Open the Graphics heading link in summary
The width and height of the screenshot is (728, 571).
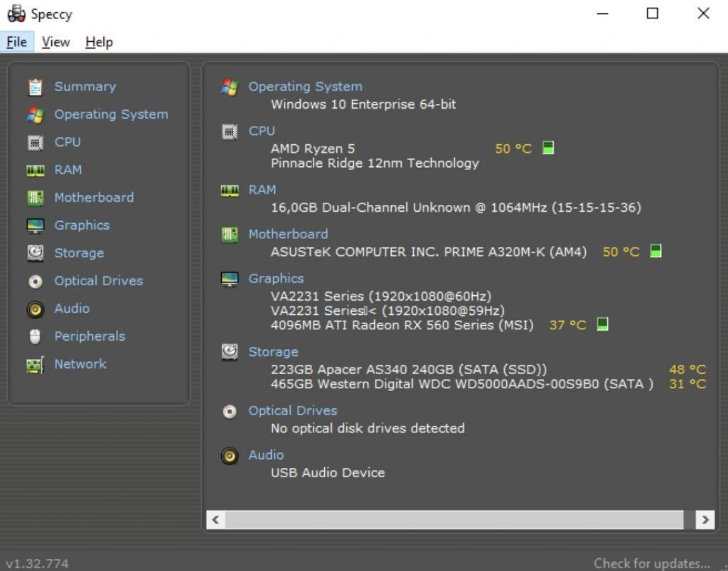pos(276,279)
